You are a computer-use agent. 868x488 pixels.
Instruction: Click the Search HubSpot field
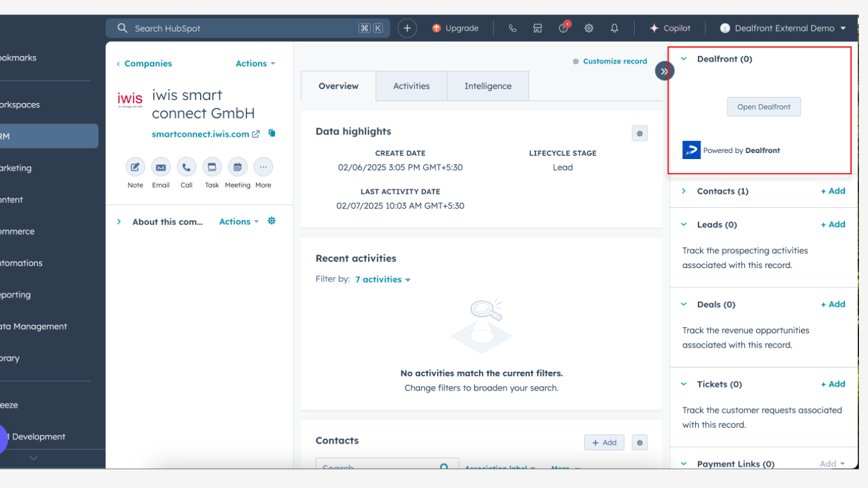tap(241, 28)
